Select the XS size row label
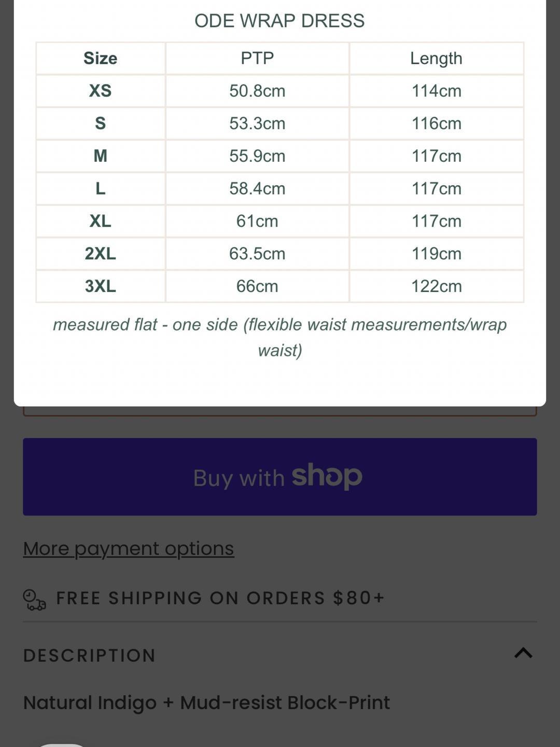Image resolution: width=560 pixels, height=747 pixels. click(x=100, y=91)
